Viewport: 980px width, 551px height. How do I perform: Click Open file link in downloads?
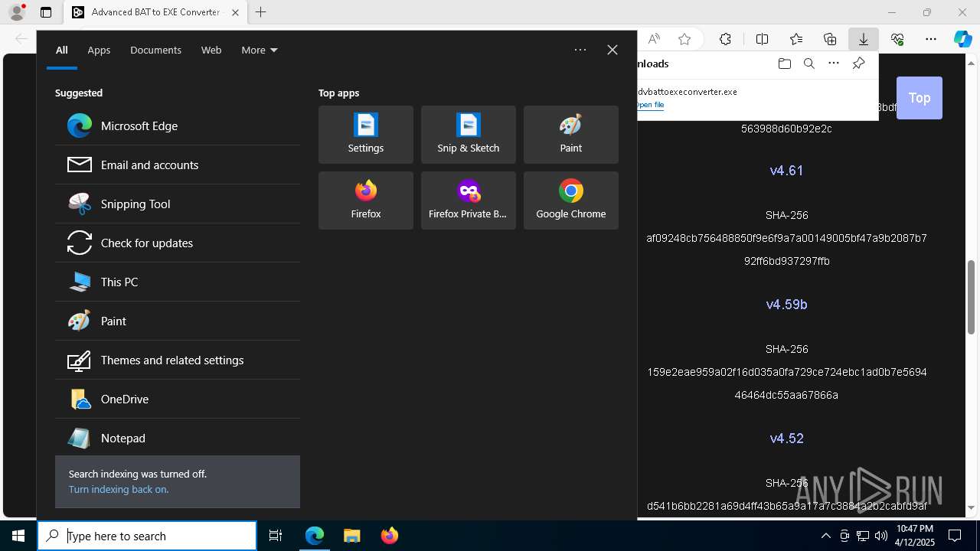point(650,105)
